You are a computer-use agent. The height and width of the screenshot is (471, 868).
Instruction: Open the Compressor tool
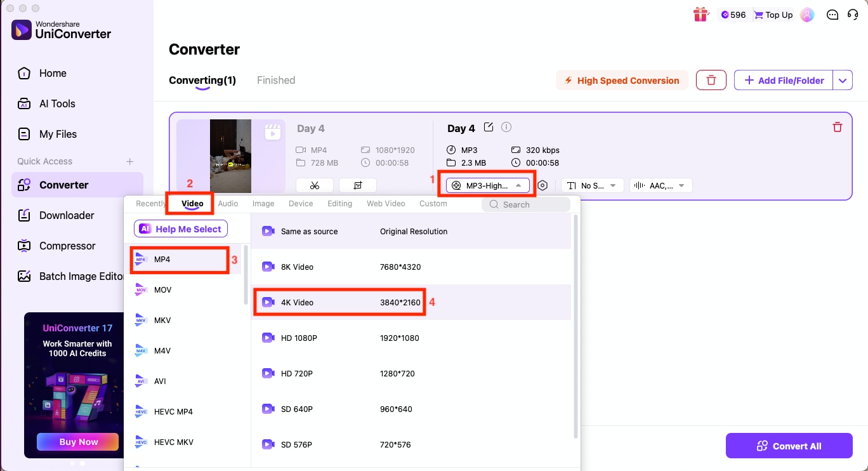56,246
